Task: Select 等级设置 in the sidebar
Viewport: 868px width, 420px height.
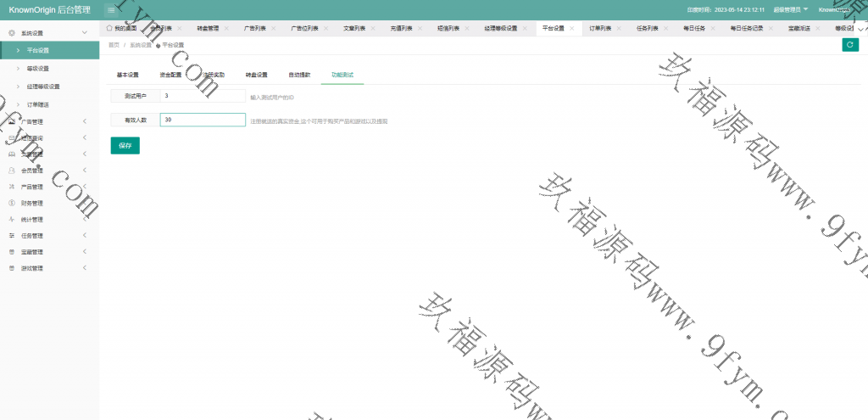Action: [x=38, y=68]
